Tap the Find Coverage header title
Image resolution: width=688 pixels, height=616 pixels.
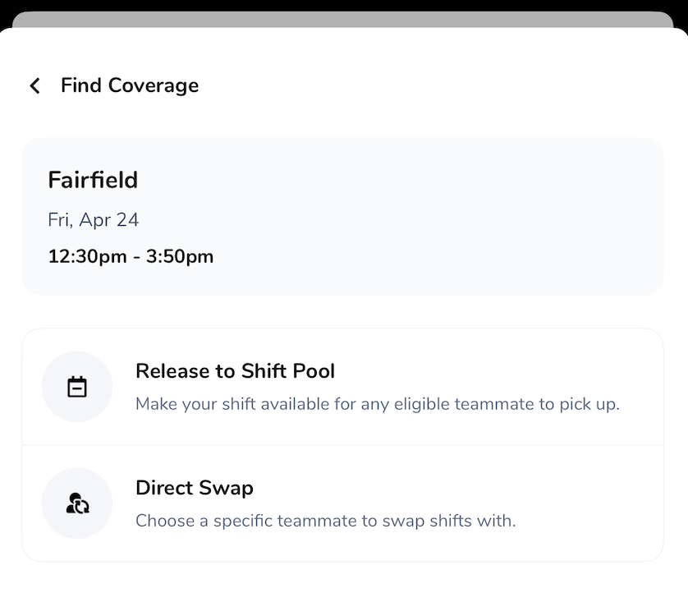pyautogui.click(x=130, y=85)
